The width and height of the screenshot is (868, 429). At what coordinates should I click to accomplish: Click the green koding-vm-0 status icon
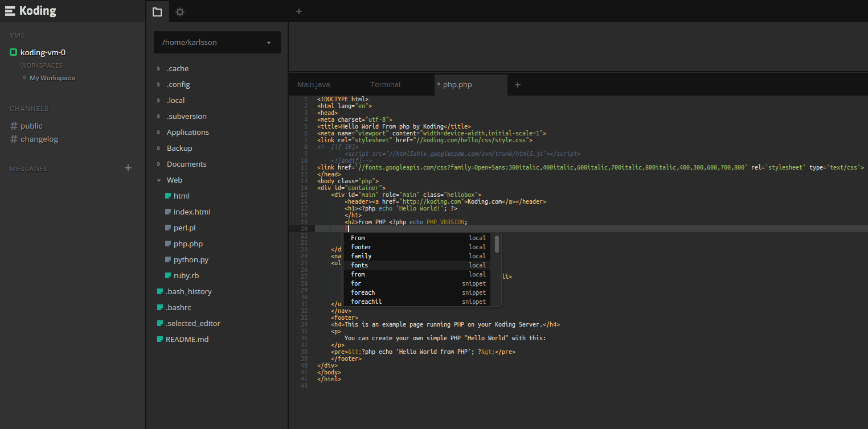[14, 52]
